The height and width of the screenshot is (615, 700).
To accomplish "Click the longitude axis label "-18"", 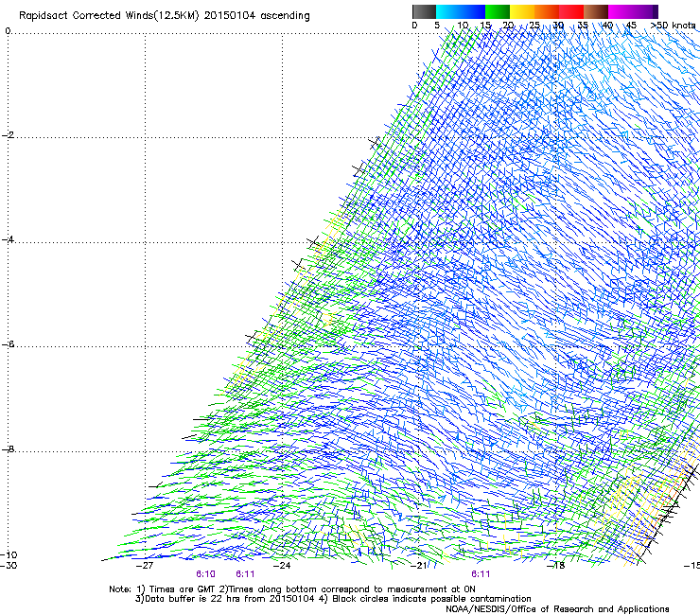I will click(x=556, y=566).
